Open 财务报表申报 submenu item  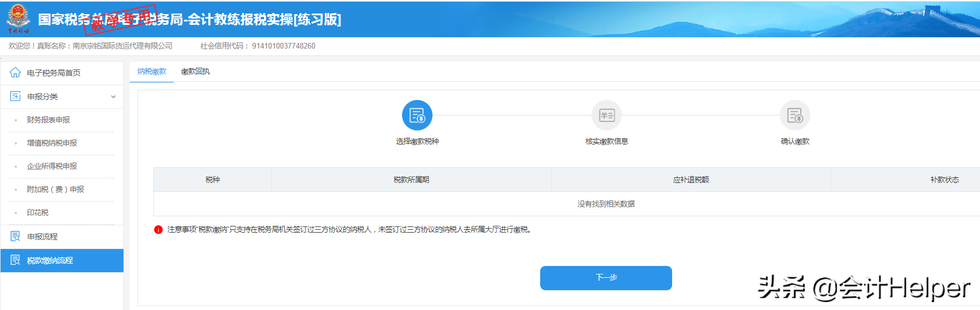48,120
